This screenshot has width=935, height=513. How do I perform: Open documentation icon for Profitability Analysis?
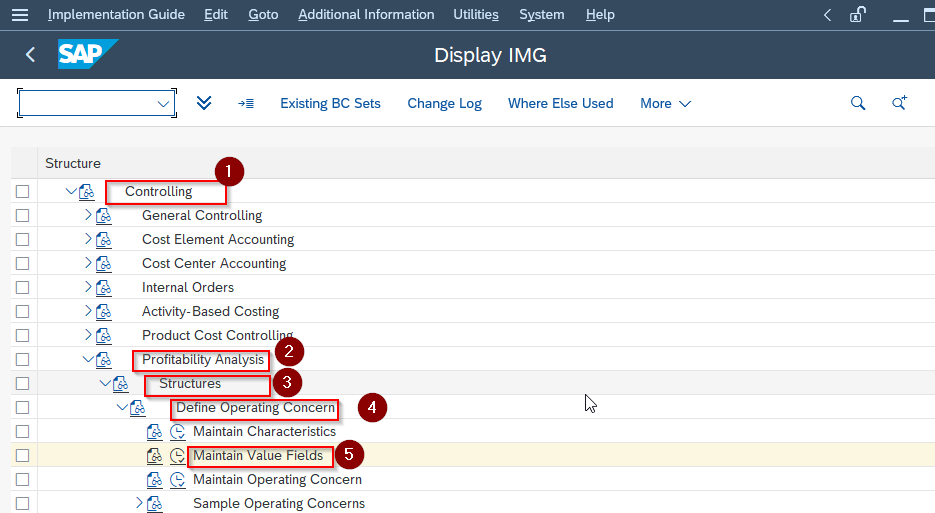pyautogui.click(x=104, y=360)
